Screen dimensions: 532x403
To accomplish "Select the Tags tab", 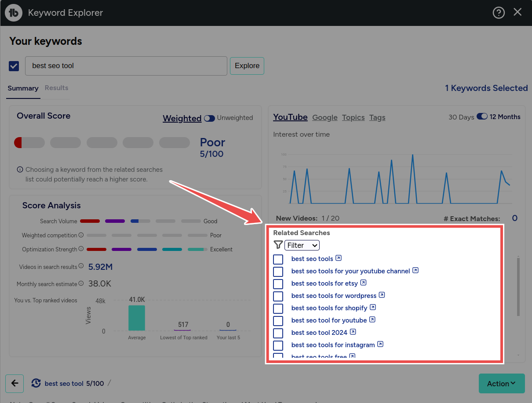I will (x=377, y=117).
